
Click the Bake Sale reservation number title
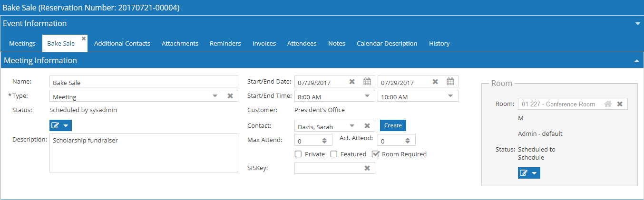(x=91, y=8)
